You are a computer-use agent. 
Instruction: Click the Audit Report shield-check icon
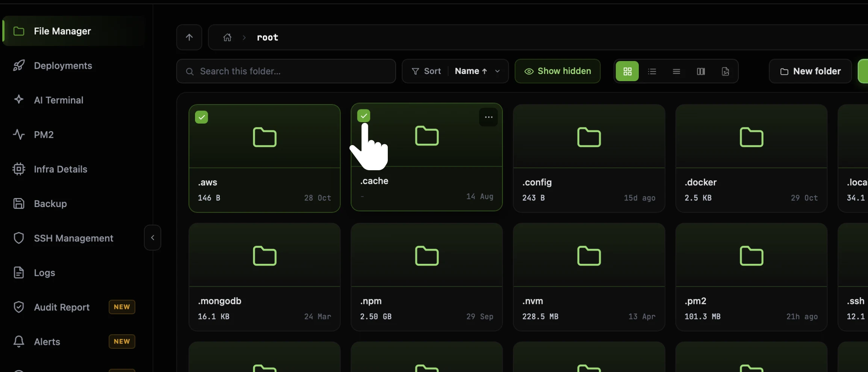19,307
